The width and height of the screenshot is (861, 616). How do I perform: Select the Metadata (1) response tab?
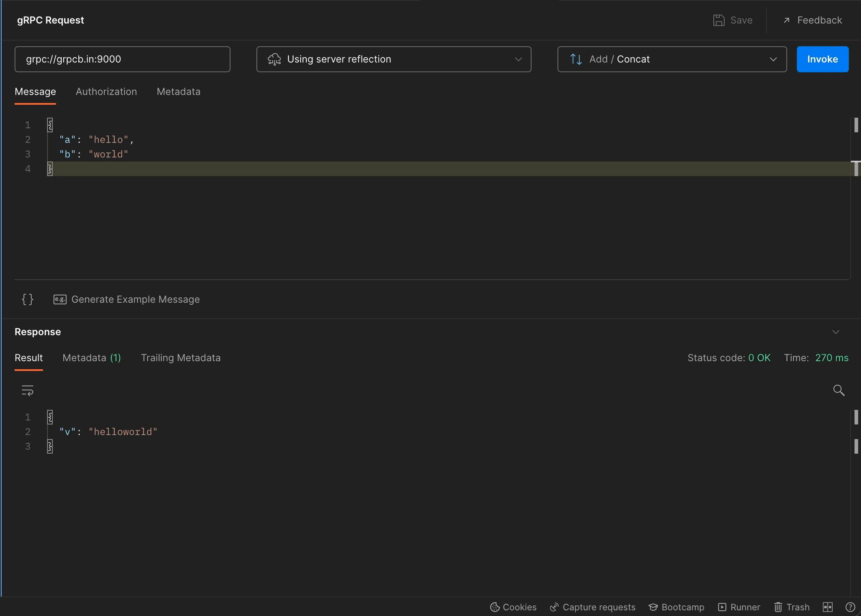[x=92, y=358]
